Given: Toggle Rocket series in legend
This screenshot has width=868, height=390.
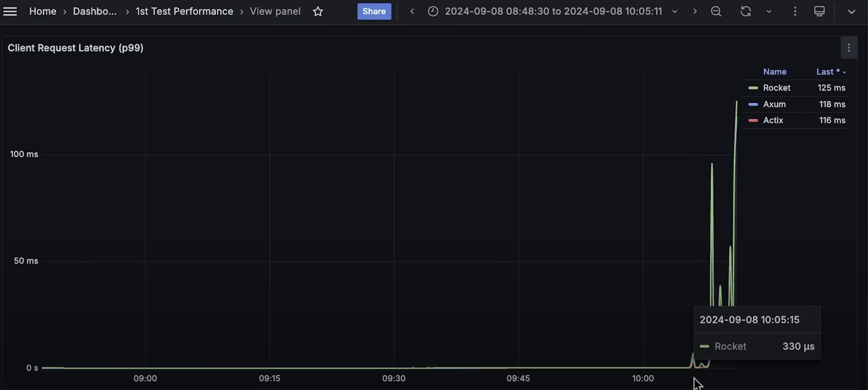Looking at the screenshot, I should coord(776,88).
